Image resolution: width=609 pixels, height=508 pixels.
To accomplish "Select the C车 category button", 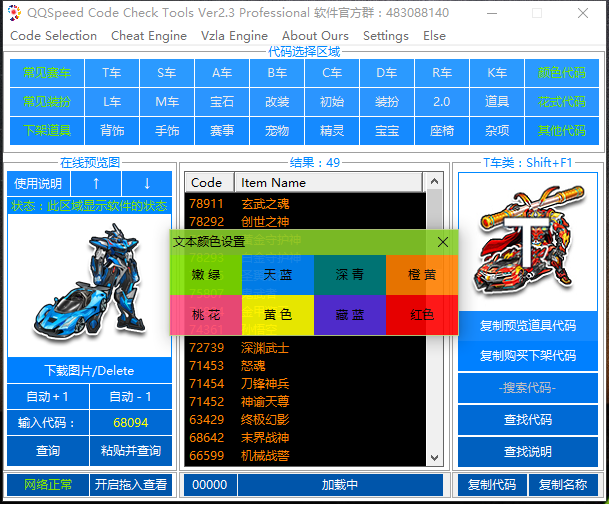I will coord(332,73).
